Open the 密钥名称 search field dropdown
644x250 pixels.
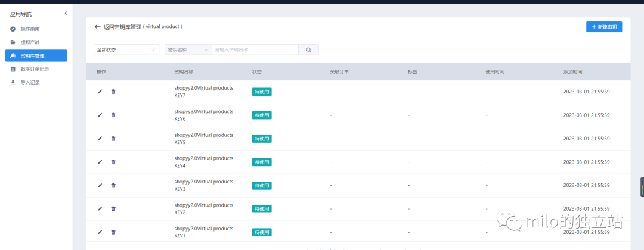[x=188, y=49]
